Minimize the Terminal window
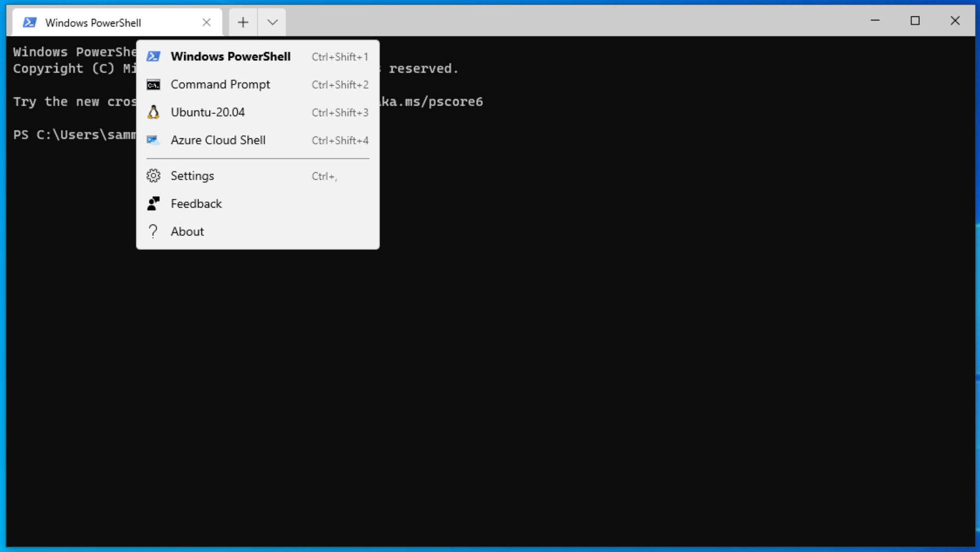980x552 pixels. [x=875, y=20]
